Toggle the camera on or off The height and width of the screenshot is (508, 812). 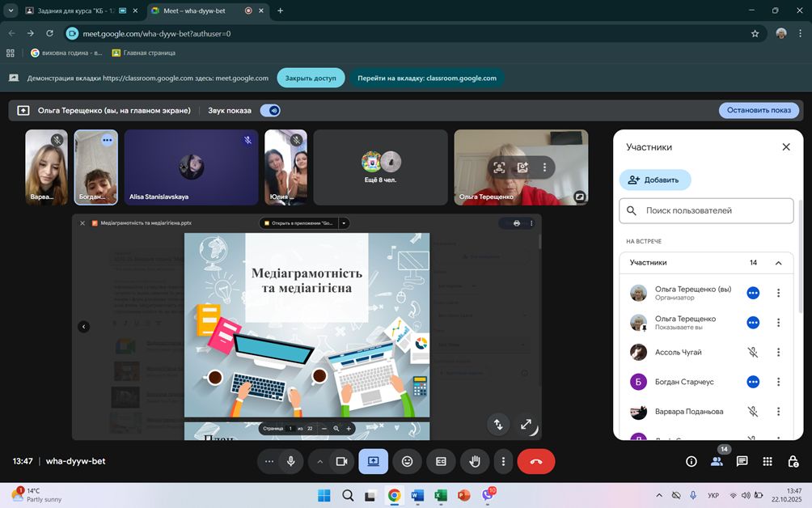[x=341, y=461]
